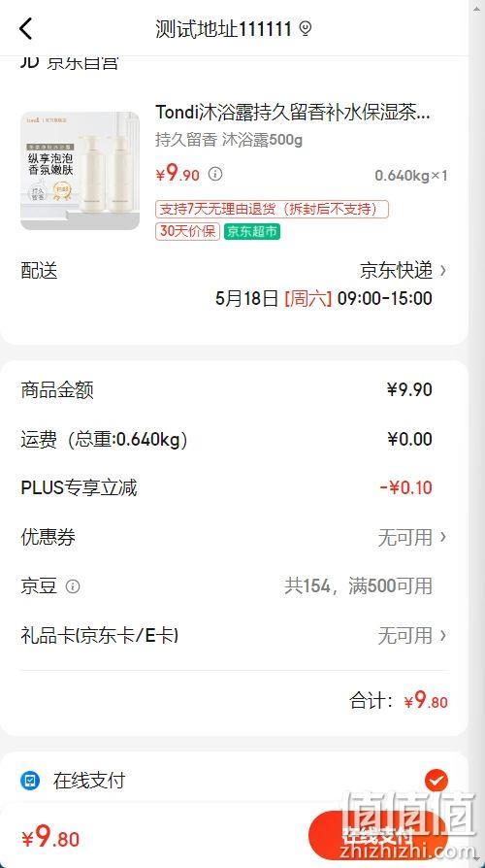Tap the location pin icon beside 测试地址111111
Viewport: 485px width, 868px height.
coord(306,28)
